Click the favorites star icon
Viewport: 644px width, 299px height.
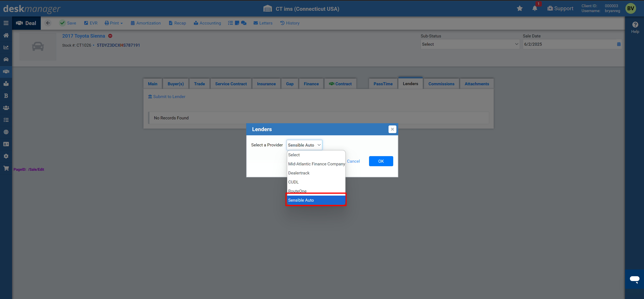click(520, 9)
